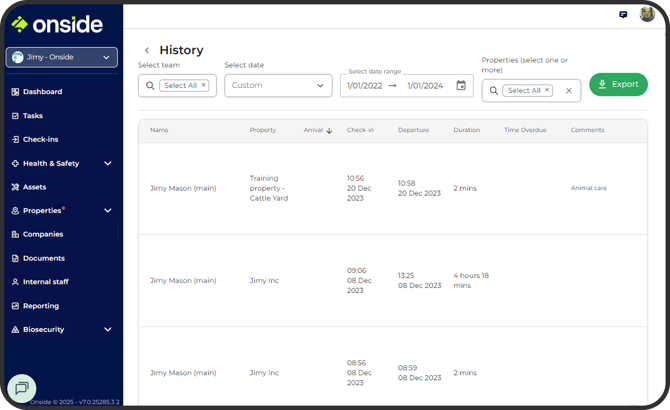Click the Animal care comment

point(588,188)
